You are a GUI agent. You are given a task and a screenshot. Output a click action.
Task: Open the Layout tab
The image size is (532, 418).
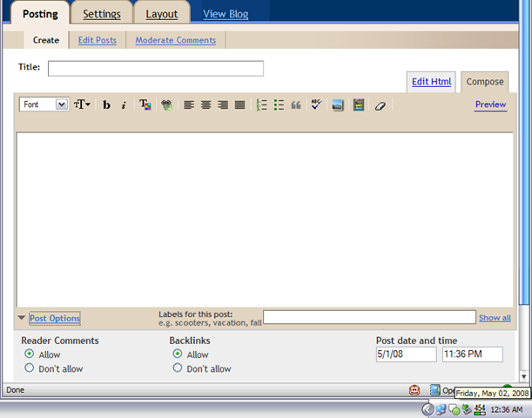162,14
